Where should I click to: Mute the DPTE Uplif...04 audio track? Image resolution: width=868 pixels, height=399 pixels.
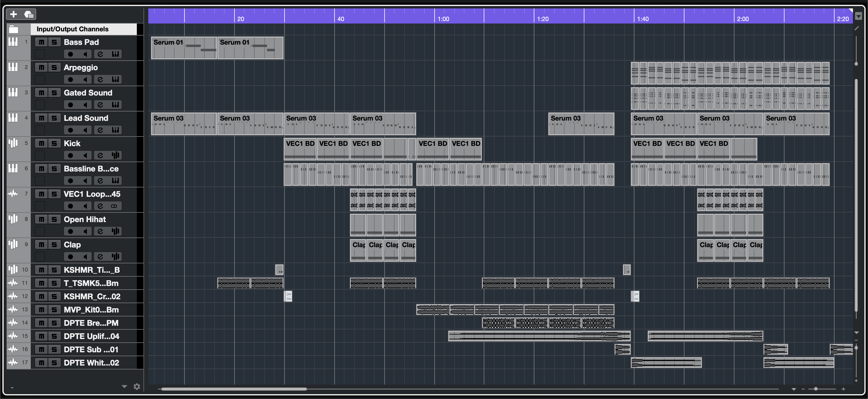pos(42,336)
